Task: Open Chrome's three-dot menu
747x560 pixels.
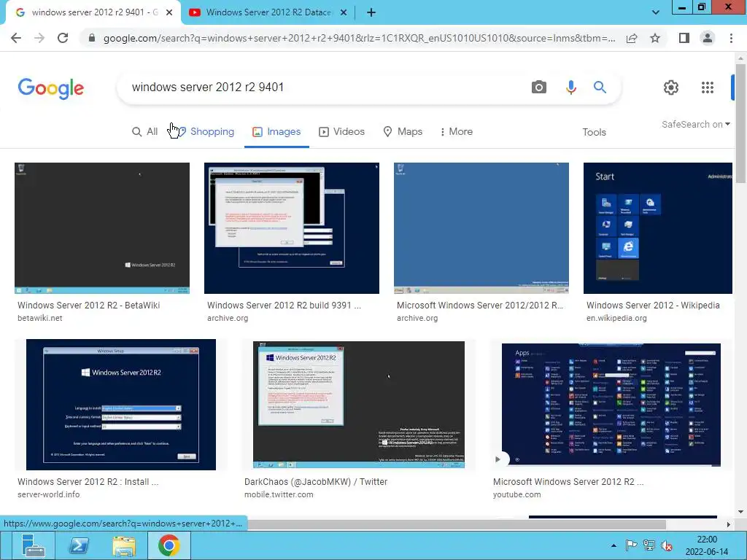Action: pos(731,38)
